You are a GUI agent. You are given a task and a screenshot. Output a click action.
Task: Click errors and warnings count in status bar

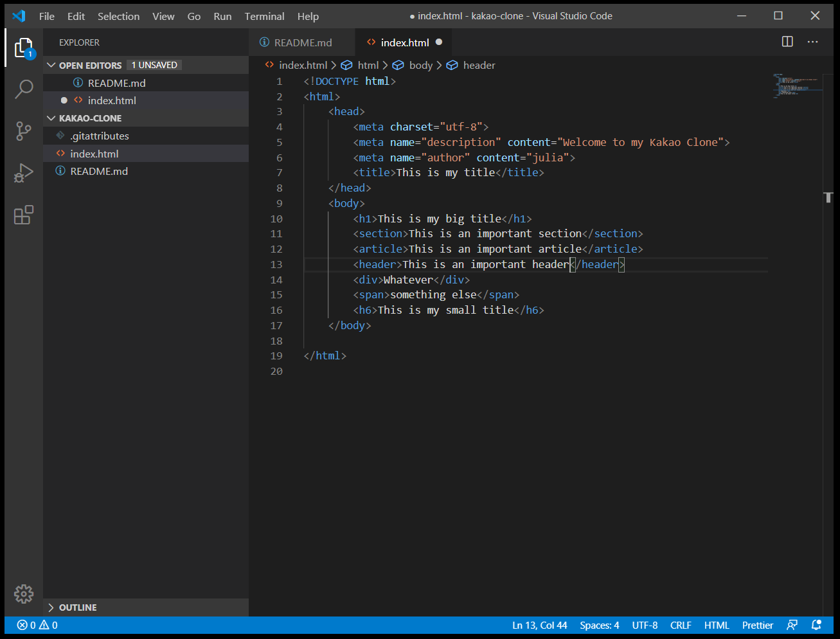37,625
